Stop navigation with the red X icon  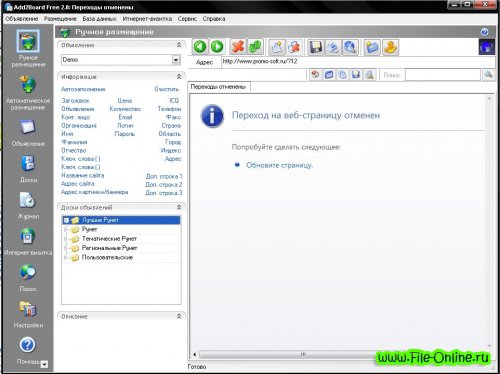pos(238,47)
